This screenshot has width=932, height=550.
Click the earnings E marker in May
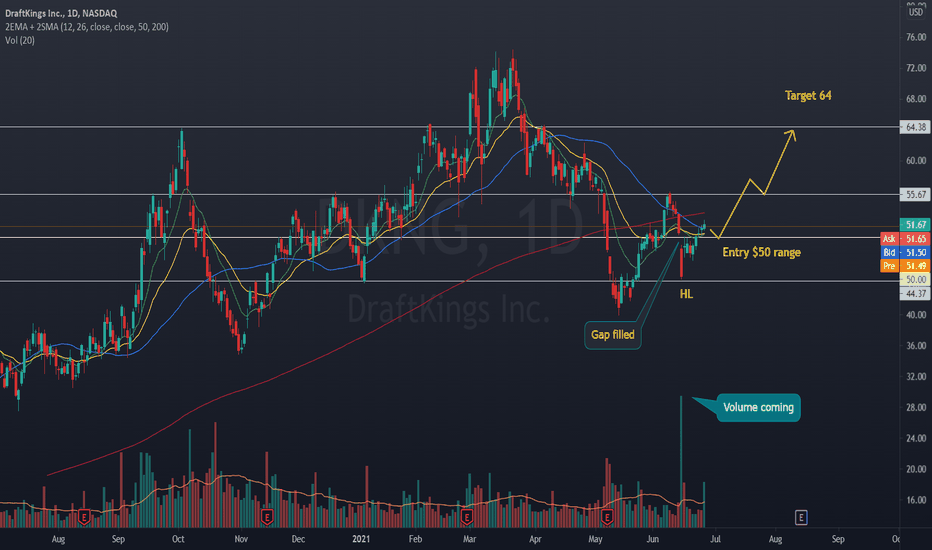[x=607, y=517]
